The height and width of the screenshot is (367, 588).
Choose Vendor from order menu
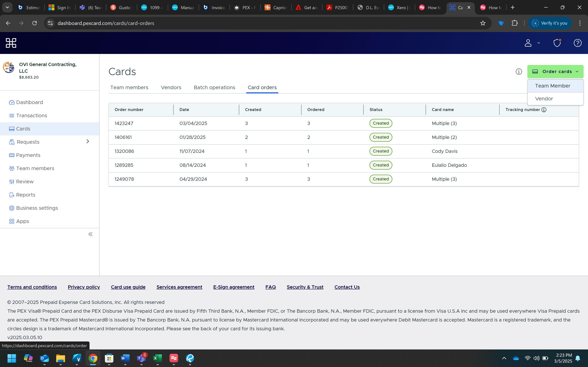[x=544, y=99]
